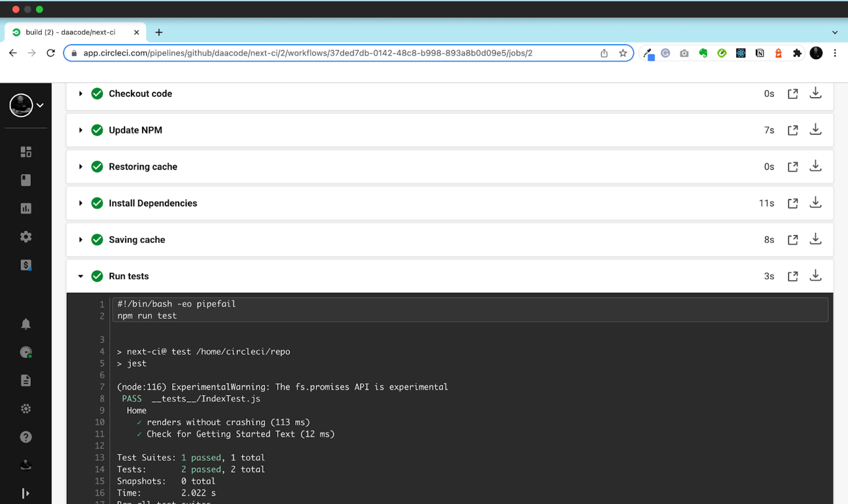This screenshot has height=504, width=848.
Task: Open the status gauge icon in sidebar
Action: 26,352
